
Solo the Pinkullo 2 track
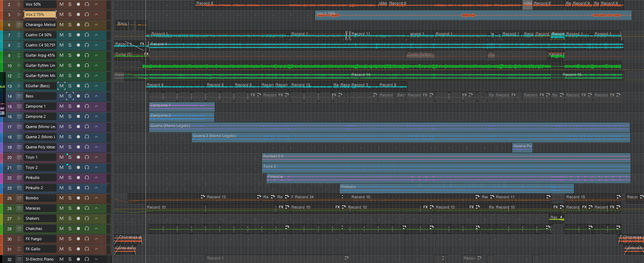click(x=70, y=188)
